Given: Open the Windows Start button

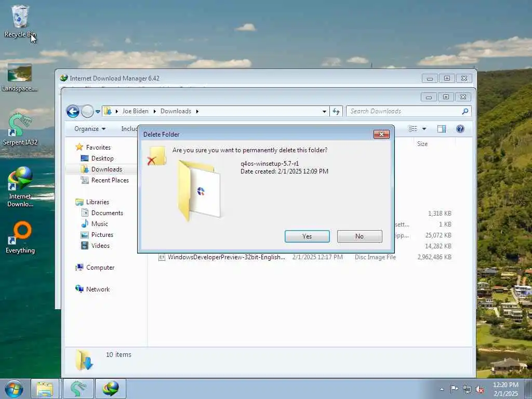Looking at the screenshot, I should pos(14,389).
